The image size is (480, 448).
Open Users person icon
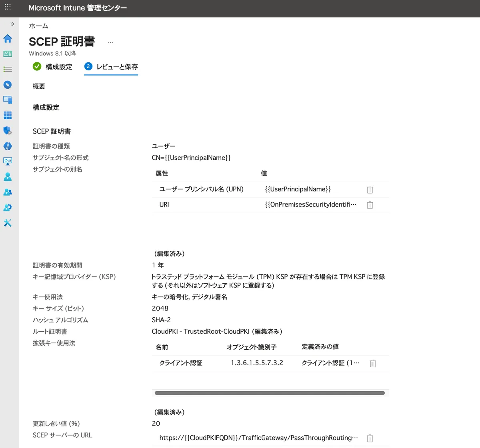8,177
